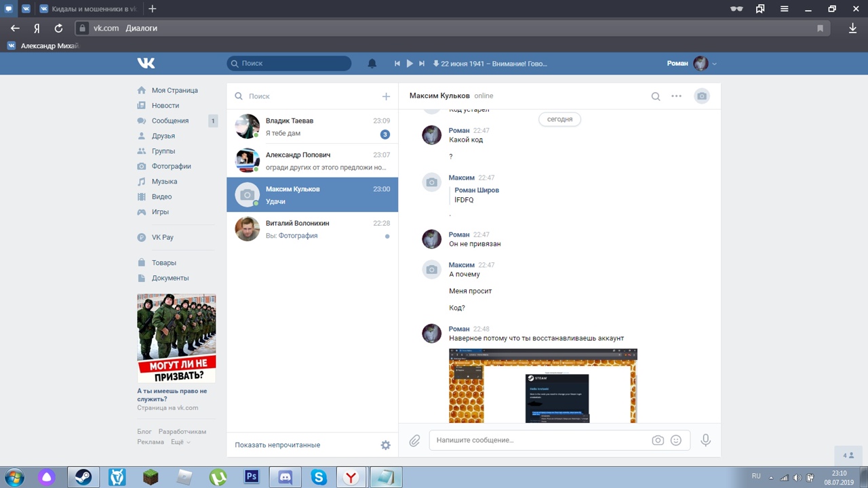
Task: Click the Разработчикам footer link
Action: click(x=182, y=432)
